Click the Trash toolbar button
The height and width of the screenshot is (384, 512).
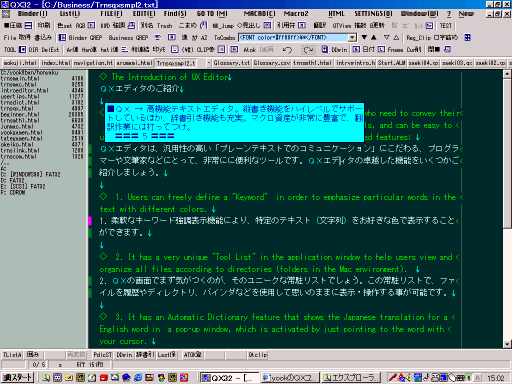click(x=165, y=26)
